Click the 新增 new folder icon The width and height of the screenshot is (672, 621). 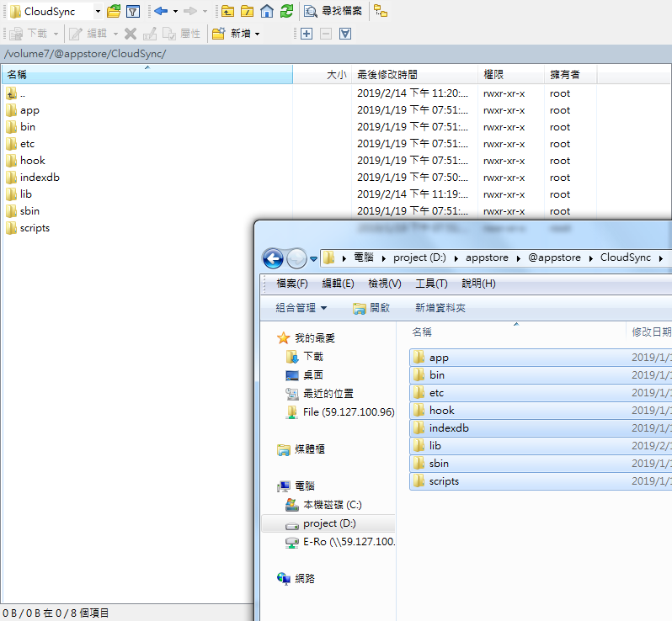pyautogui.click(x=218, y=34)
